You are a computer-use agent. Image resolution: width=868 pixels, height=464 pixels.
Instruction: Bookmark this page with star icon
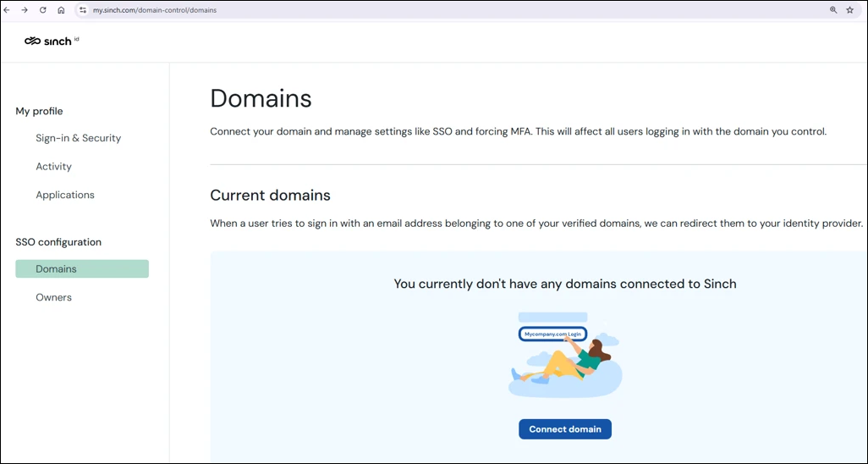click(849, 10)
